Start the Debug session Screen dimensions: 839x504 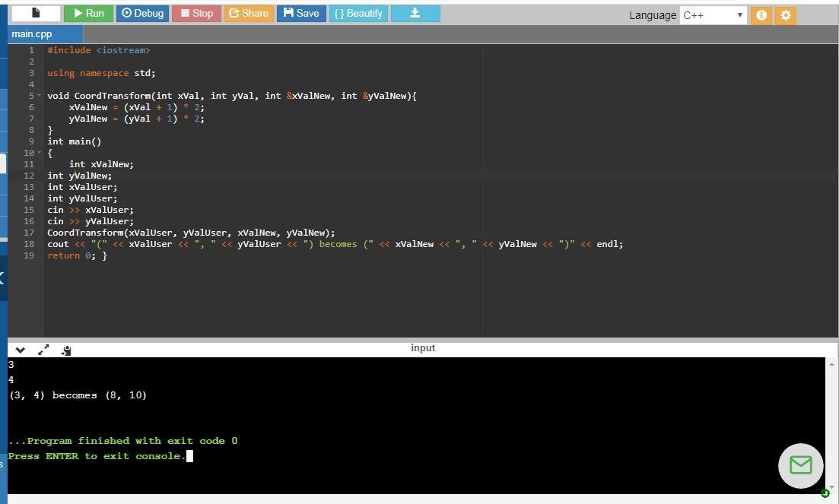click(x=143, y=14)
